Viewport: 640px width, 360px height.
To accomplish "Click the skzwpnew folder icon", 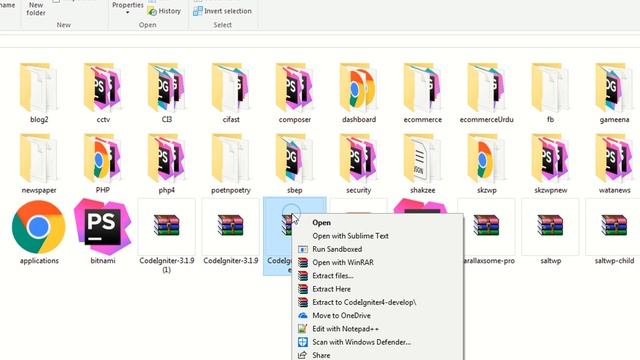I will (550, 158).
